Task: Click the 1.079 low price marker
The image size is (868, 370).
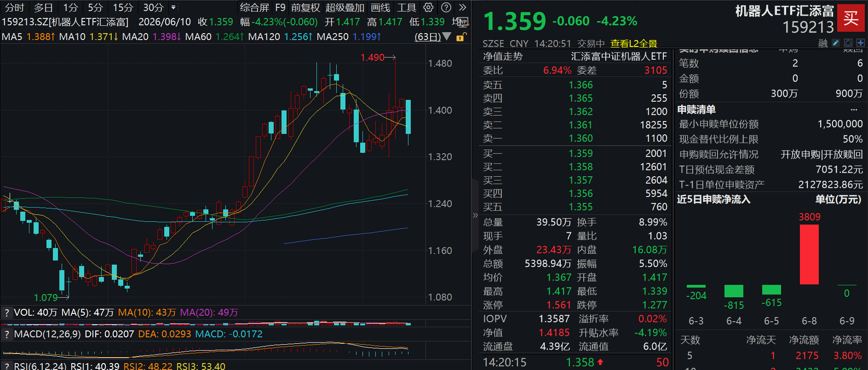Action: 46,298
